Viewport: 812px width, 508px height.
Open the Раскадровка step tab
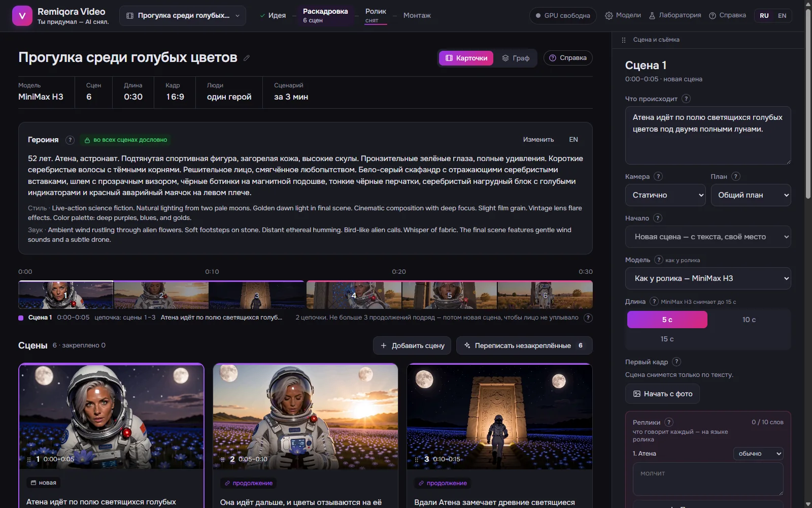(x=325, y=16)
